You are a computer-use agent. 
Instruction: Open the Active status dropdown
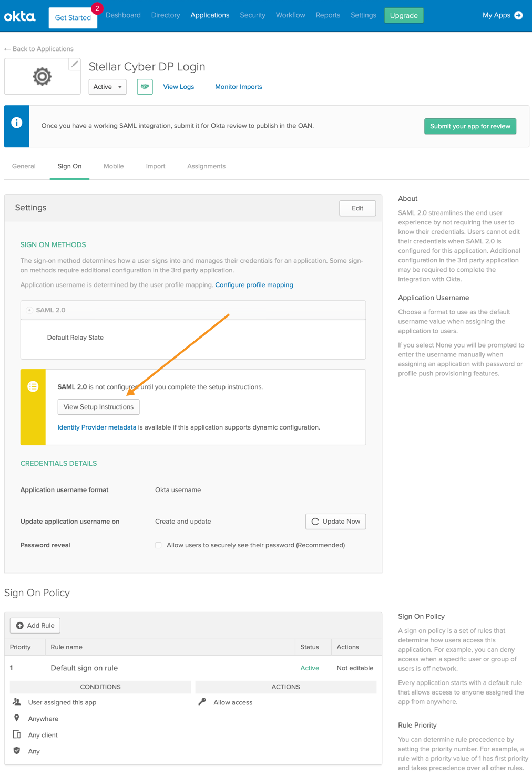tap(107, 87)
